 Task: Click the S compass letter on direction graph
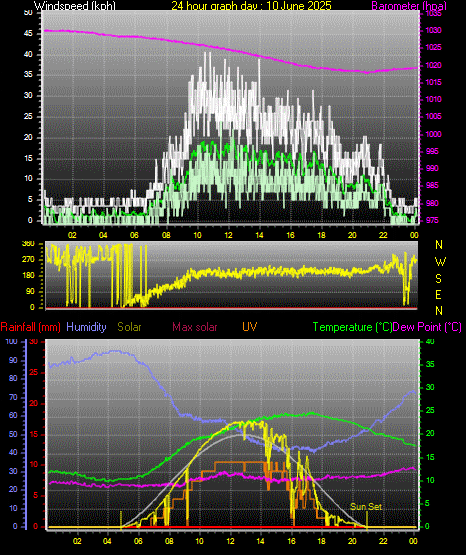(438, 279)
